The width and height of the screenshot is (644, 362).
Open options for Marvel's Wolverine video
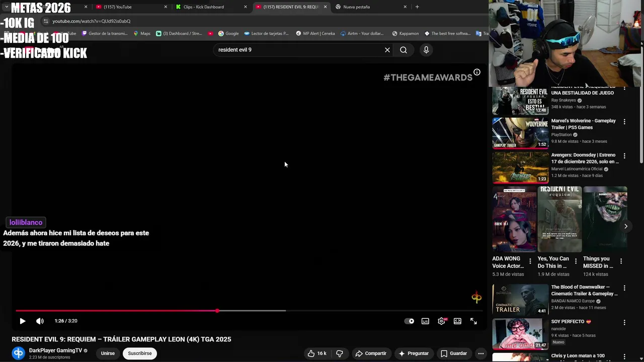[x=624, y=122]
